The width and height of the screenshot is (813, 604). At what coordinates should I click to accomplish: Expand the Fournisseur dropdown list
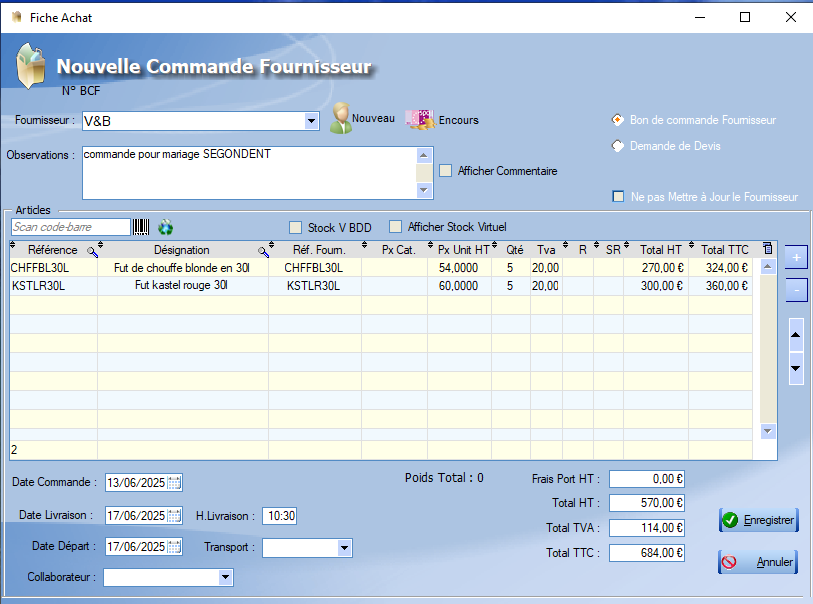[x=311, y=121]
